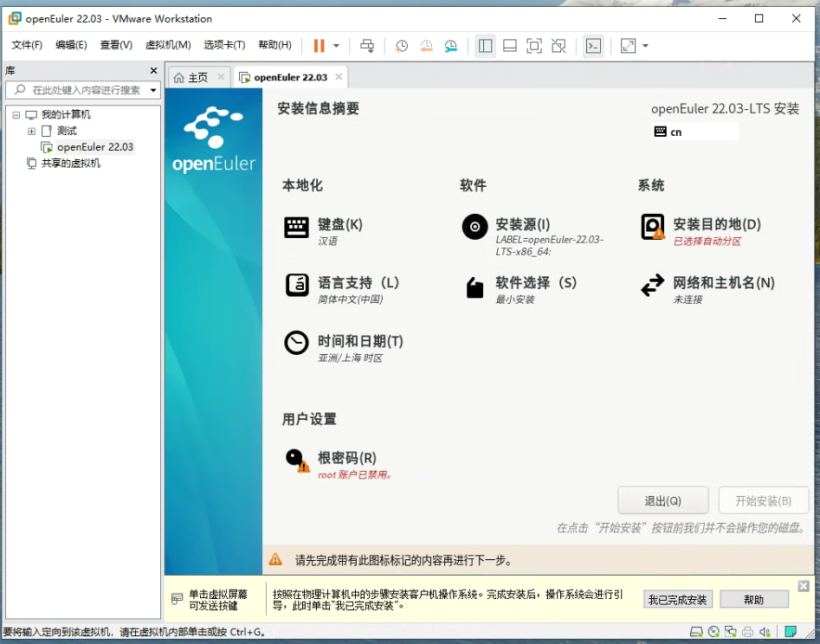Enter full screen mode
Image resolution: width=820 pixels, height=644 pixels.
534,46
